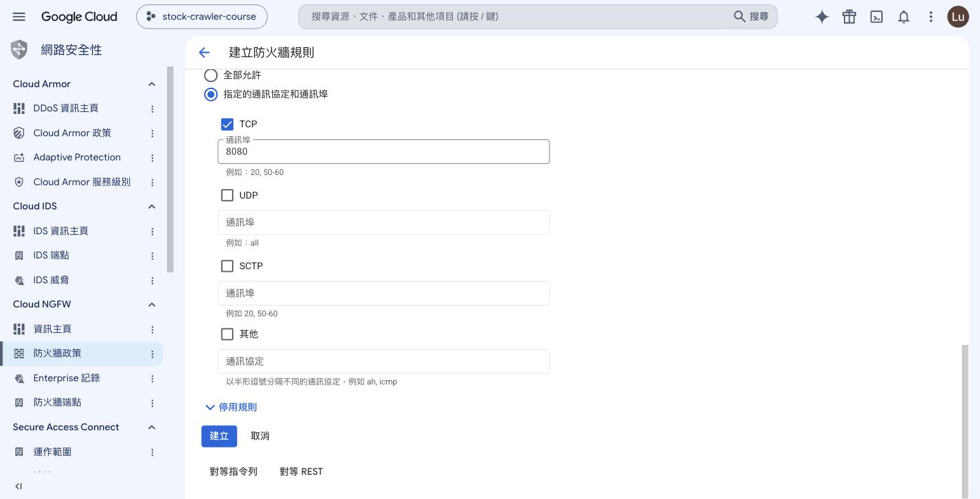Open the main navigation hamburger menu

[x=19, y=17]
